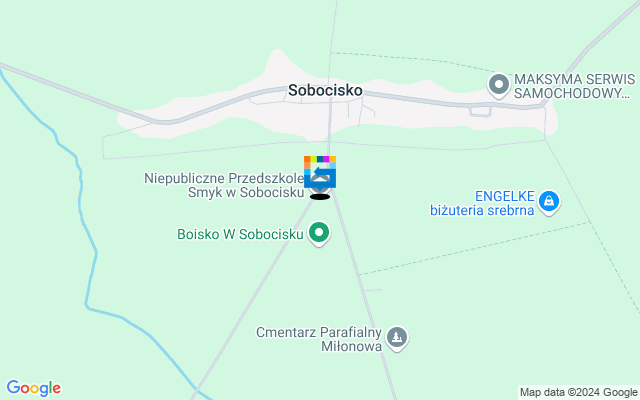Select the ENGELKE blue shopping bag pin

[x=549, y=202]
